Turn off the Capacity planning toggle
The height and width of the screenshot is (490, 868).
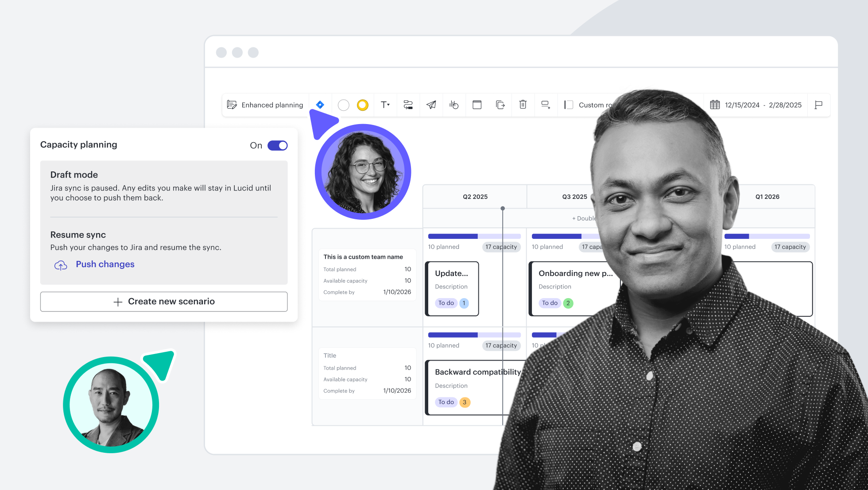coord(278,145)
